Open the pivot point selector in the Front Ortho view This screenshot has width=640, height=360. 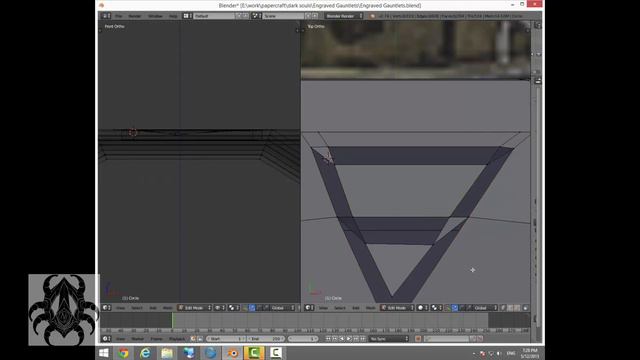point(233,308)
